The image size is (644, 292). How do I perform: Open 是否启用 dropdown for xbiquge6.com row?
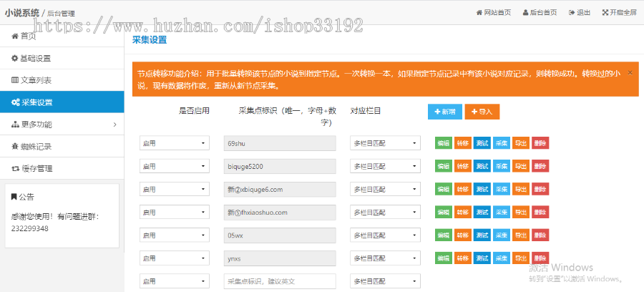tap(175, 189)
